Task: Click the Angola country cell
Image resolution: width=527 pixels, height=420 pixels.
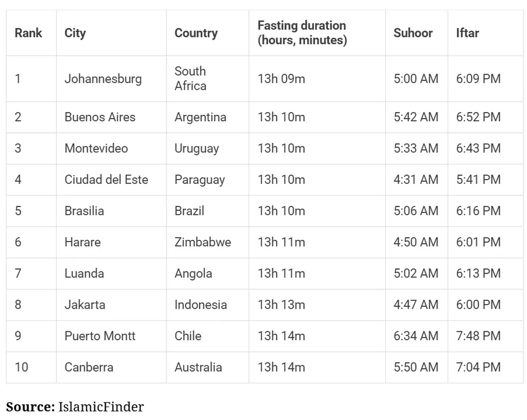Action: pos(193,273)
